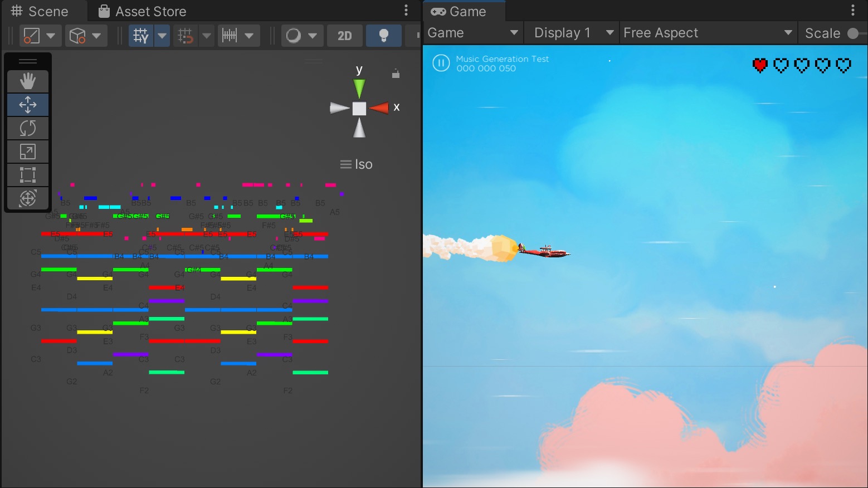Screen dimensions: 868x488
Task: Click the Music Generation Test label
Action: coord(502,58)
